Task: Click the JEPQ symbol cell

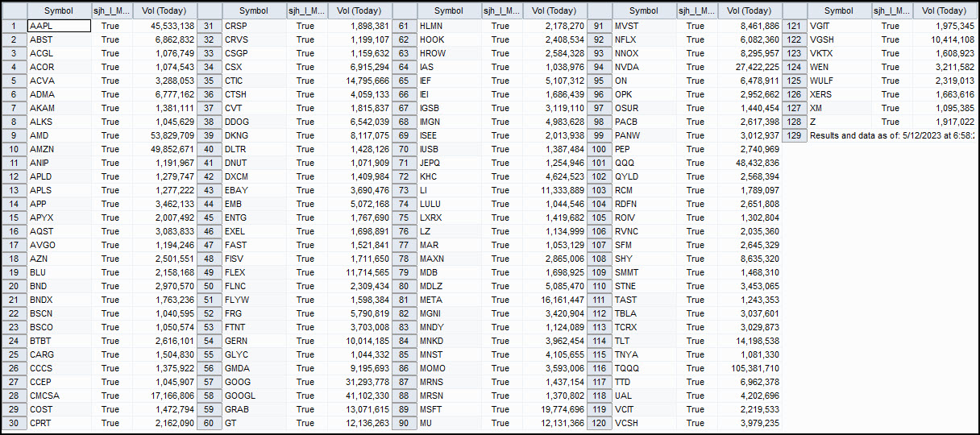Action: coord(449,163)
